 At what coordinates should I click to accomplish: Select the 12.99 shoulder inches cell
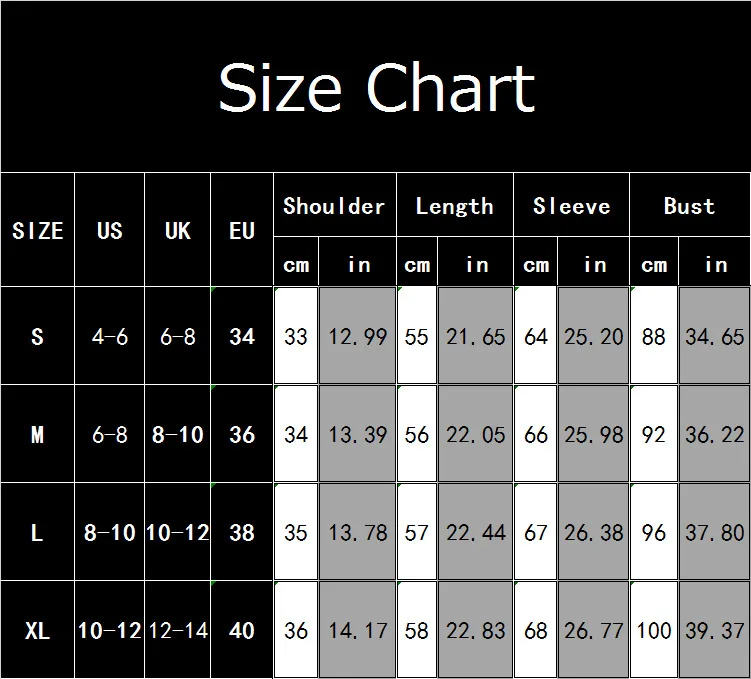tap(357, 336)
